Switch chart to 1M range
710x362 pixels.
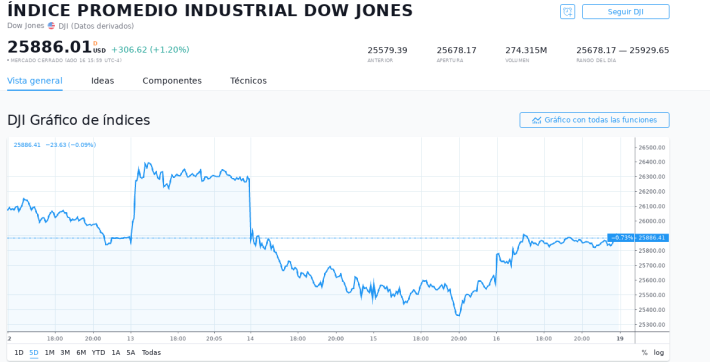coord(49,352)
